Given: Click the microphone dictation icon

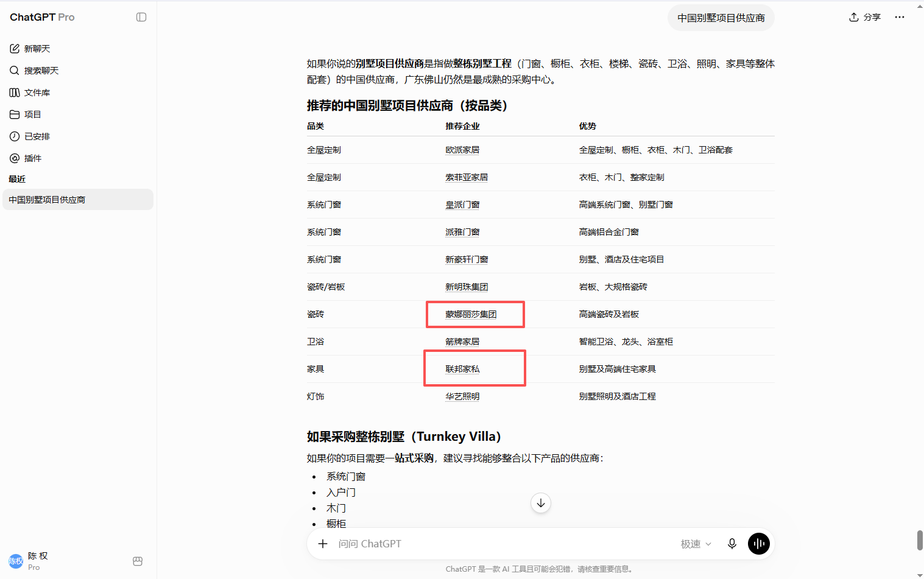Looking at the screenshot, I should [732, 544].
